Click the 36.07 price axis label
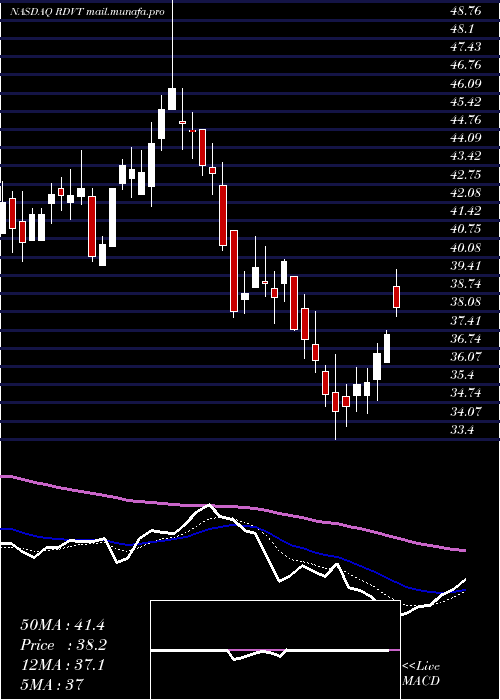 click(465, 357)
